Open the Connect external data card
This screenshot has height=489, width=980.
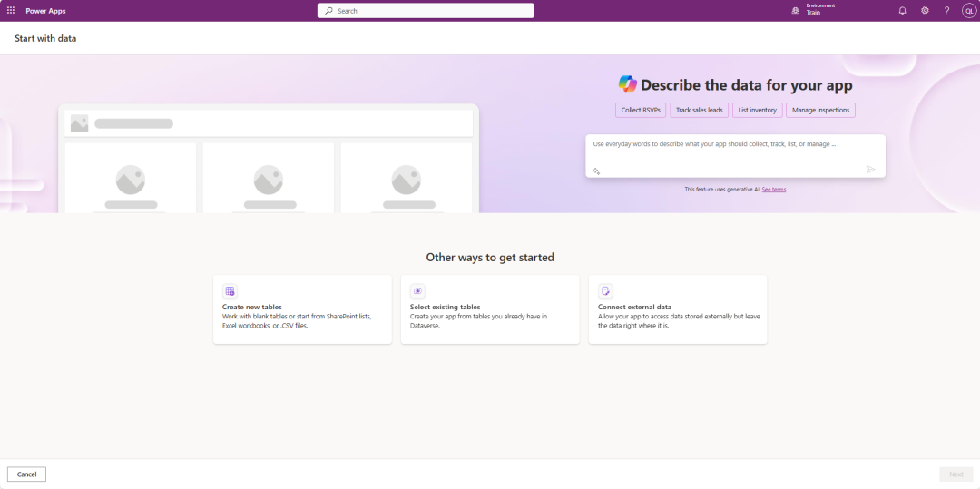(x=678, y=309)
